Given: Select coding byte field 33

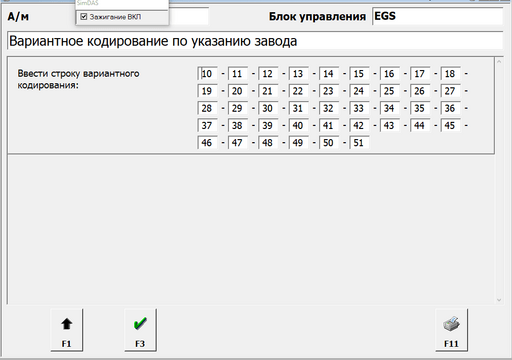Looking at the screenshot, I should point(359,108).
